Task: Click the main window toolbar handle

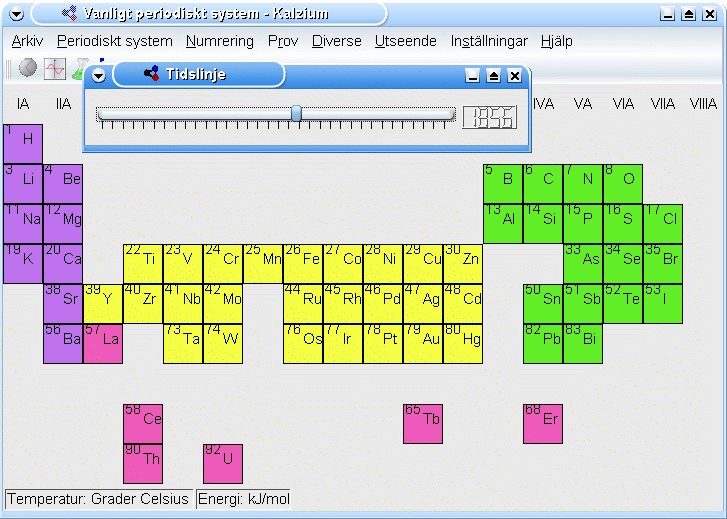Action: click(8, 69)
